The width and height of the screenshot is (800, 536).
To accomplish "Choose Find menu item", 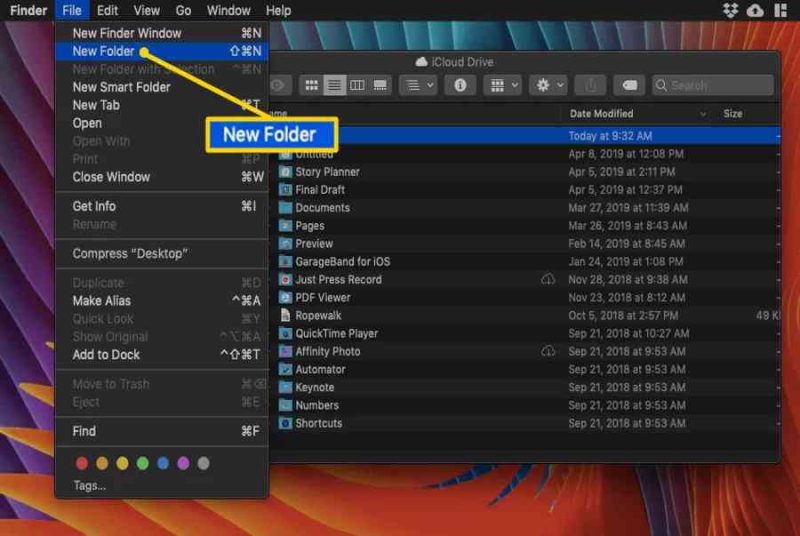I will 162,431.
